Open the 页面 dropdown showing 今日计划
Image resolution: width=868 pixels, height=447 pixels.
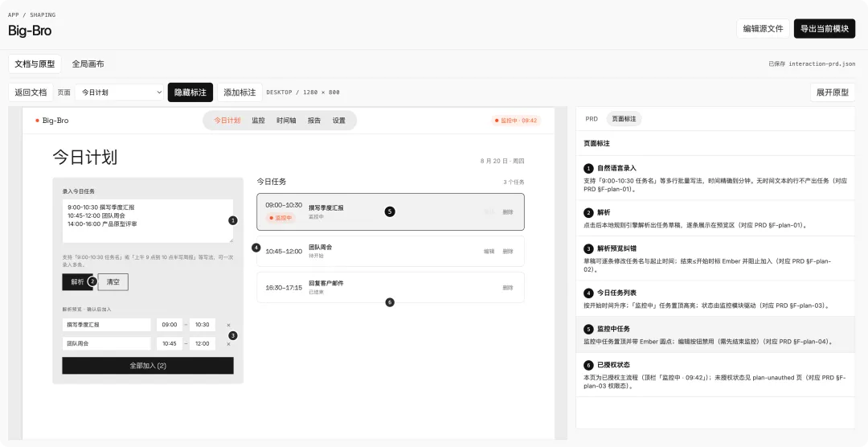click(x=120, y=92)
